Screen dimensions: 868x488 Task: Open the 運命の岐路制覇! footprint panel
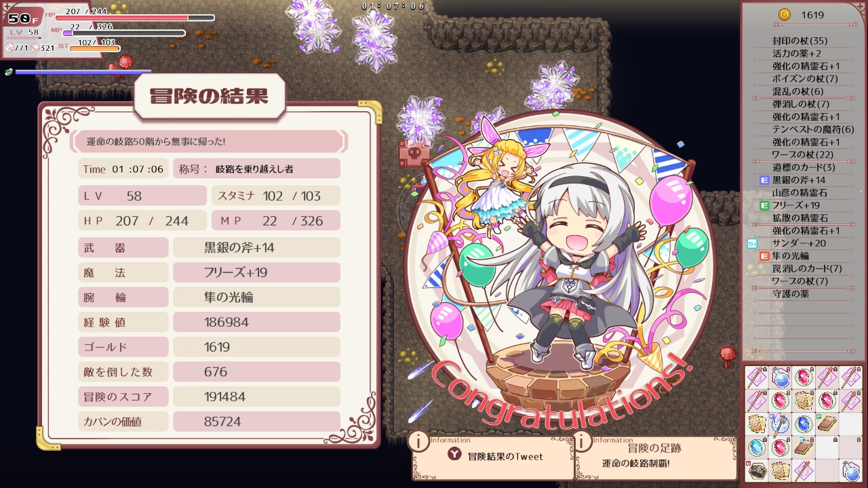coord(656,457)
